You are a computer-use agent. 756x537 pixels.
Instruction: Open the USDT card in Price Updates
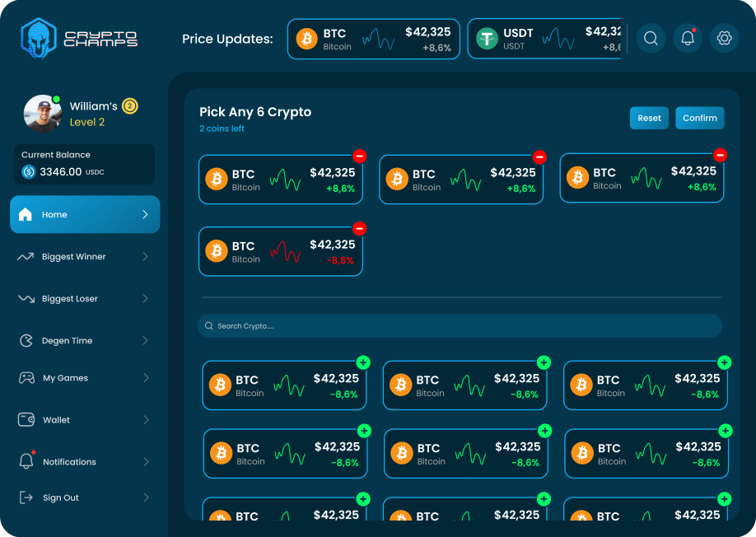[x=545, y=39]
